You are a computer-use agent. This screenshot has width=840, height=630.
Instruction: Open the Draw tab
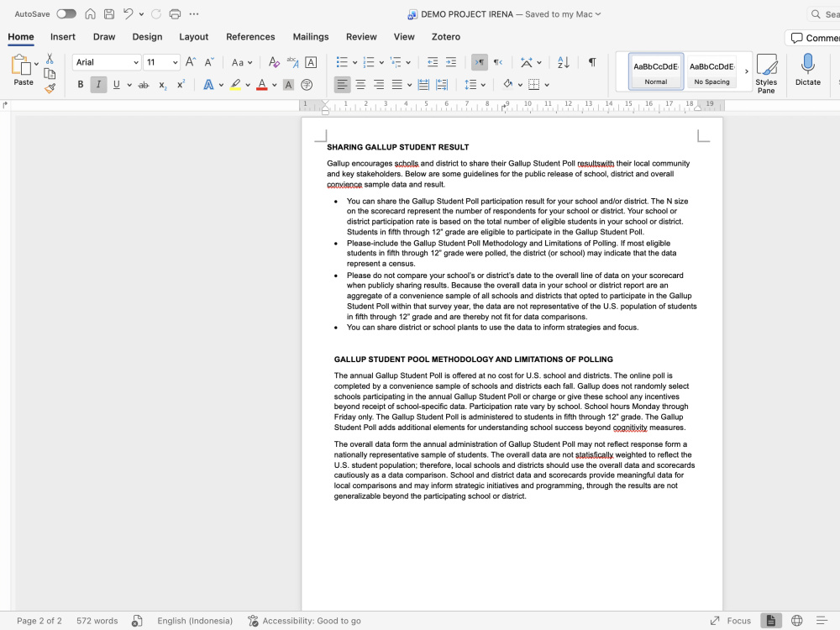[x=104, y=37]
